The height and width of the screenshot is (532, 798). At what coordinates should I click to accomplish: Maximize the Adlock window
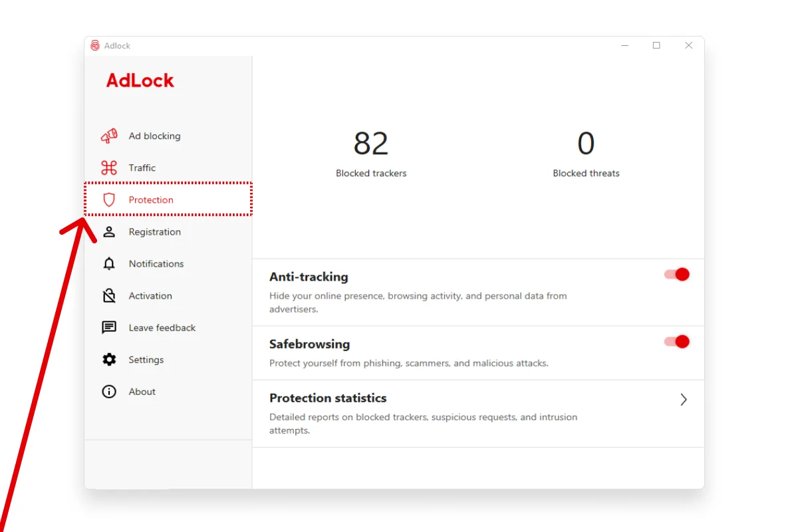coord(656,45)
